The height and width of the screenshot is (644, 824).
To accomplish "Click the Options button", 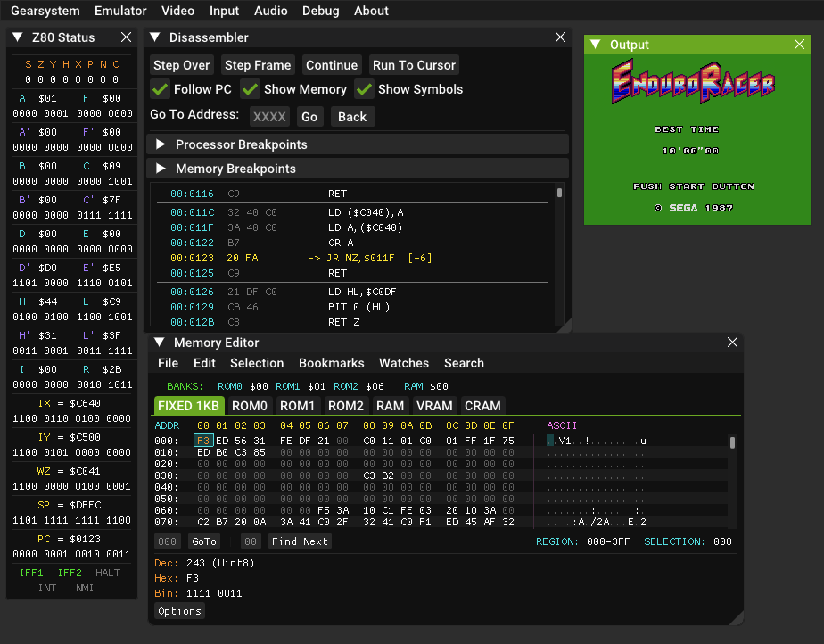I will click(x=180, y=611).
